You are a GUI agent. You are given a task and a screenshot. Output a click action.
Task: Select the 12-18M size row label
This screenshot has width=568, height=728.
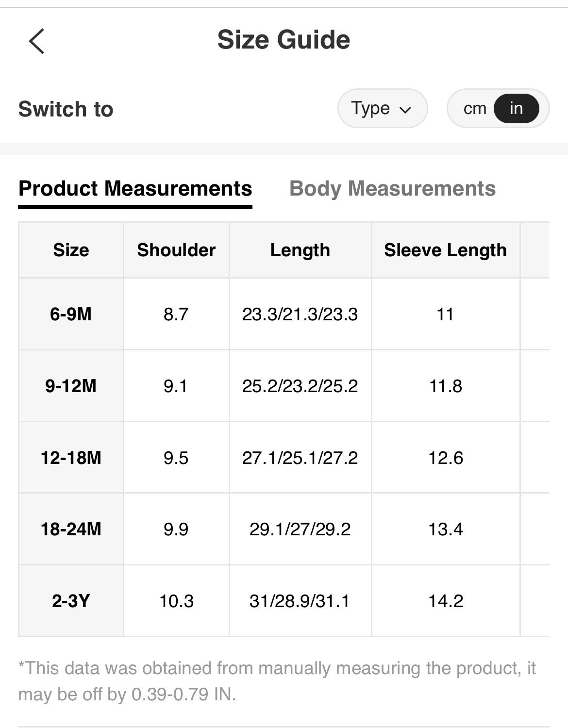click(x=71, y=458)
